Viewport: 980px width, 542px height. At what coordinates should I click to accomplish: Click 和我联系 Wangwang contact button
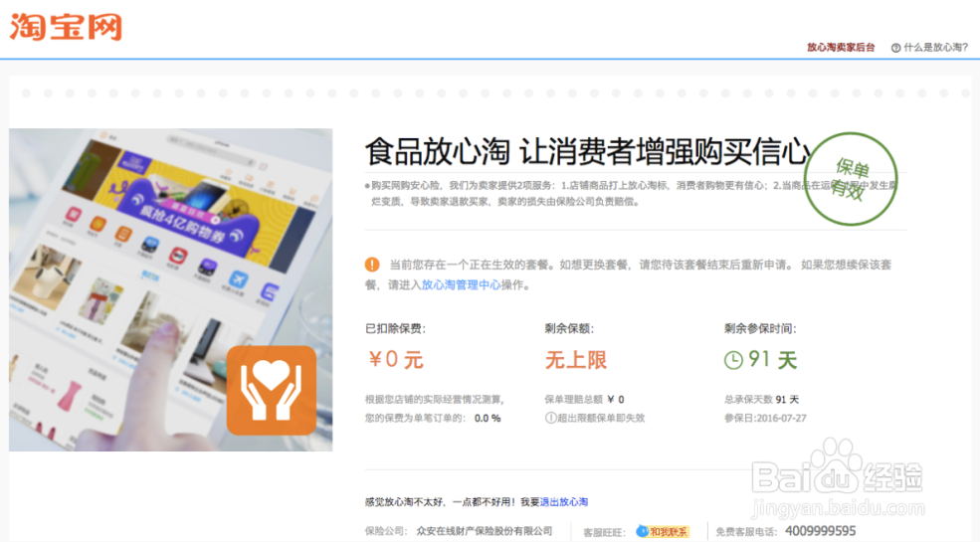coord(663,532)
